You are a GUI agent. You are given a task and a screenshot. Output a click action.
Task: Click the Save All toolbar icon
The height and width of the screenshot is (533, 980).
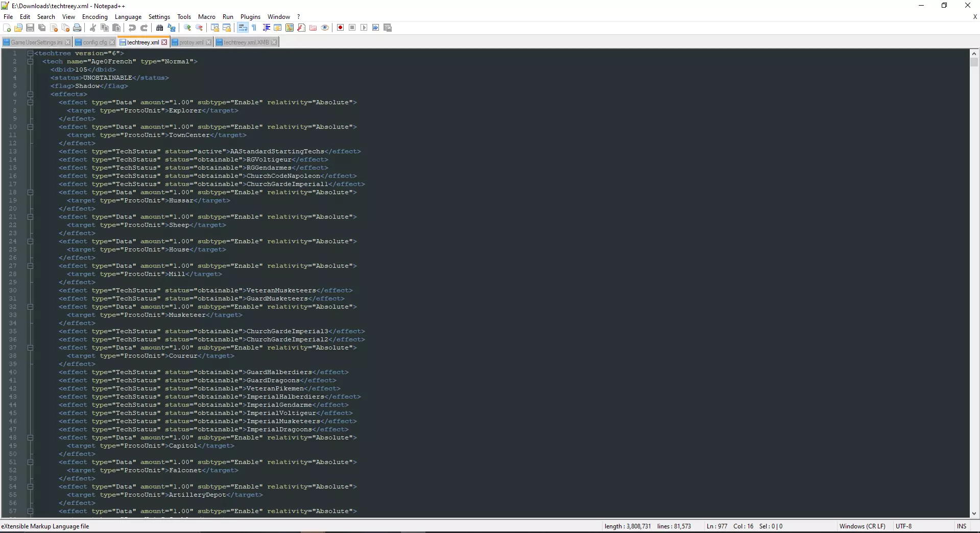(42, 28)
